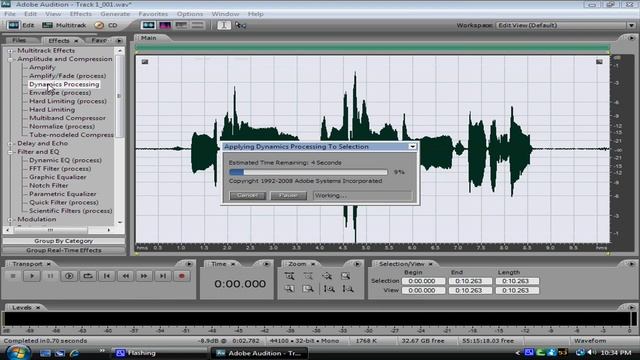Switch to CD view
This screenshot has height=360, width=640.
pyautogui.click(x=106, y=25)
